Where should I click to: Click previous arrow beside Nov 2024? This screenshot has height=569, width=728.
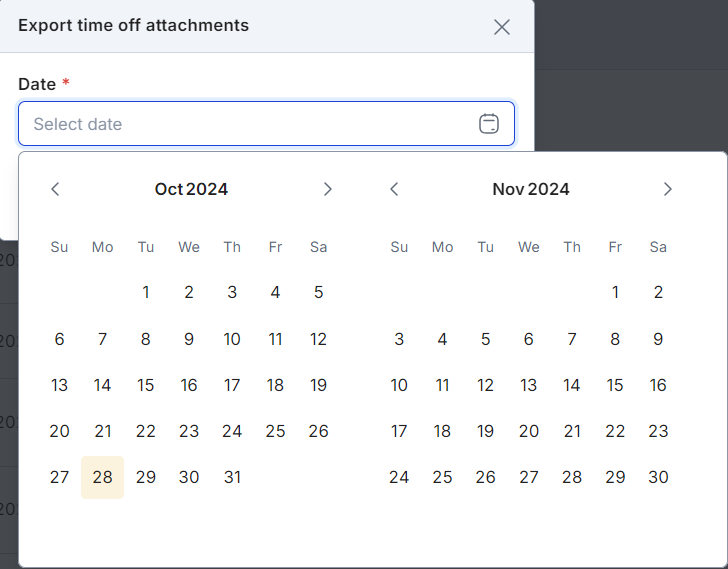coord(395,189)
